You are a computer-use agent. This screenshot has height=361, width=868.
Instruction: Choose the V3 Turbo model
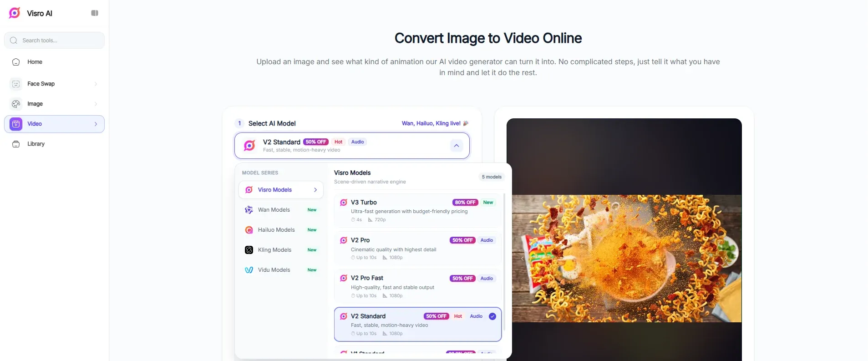(418, 211)
